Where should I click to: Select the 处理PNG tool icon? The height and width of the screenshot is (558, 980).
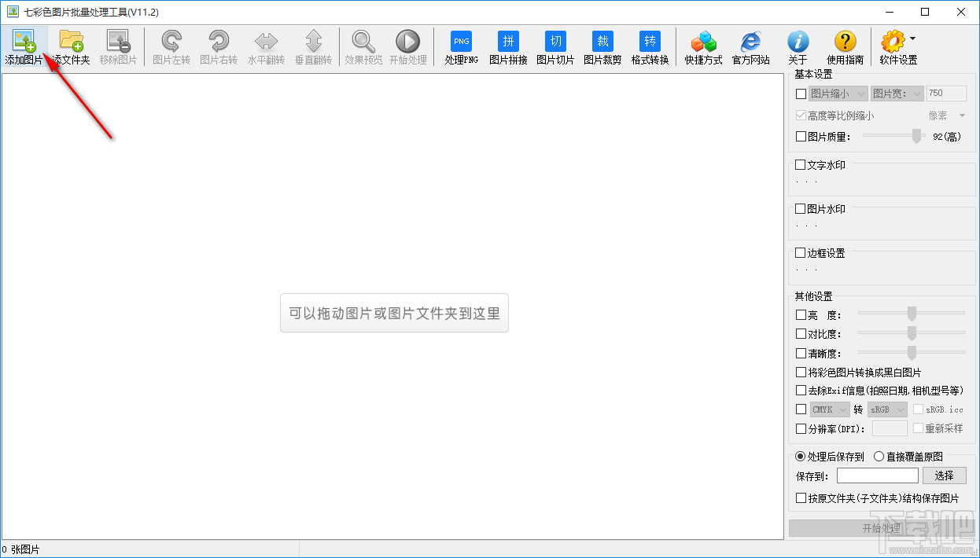[x=461, y=46]
